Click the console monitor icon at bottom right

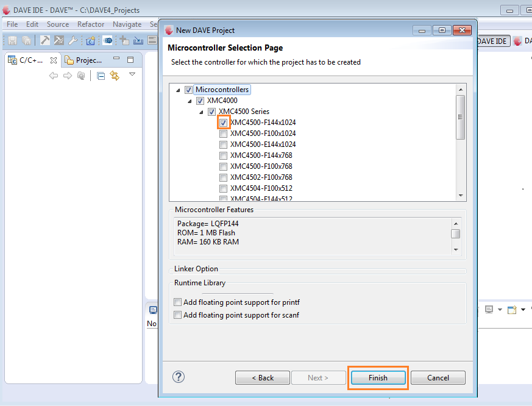[x=489, y=309]
